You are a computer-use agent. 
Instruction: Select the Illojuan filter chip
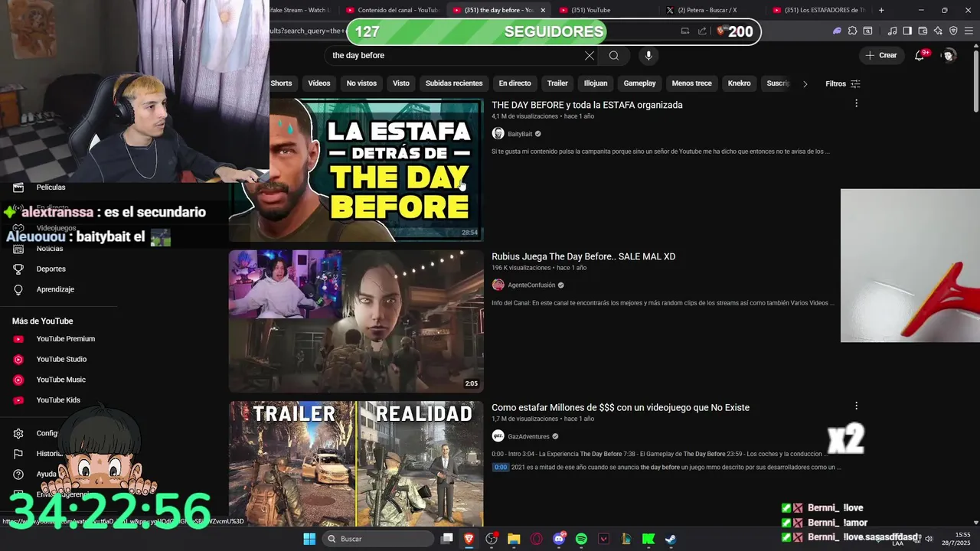tap(596, 83)
